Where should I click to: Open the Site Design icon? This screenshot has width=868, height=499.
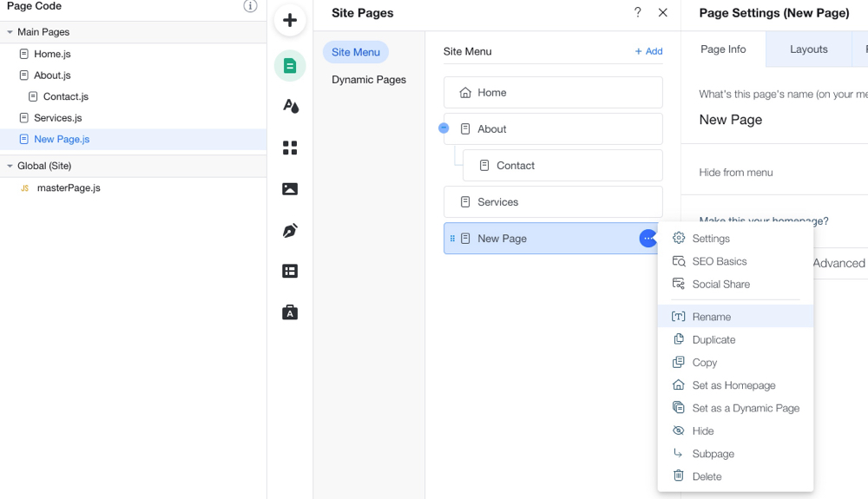click(290, 106)
